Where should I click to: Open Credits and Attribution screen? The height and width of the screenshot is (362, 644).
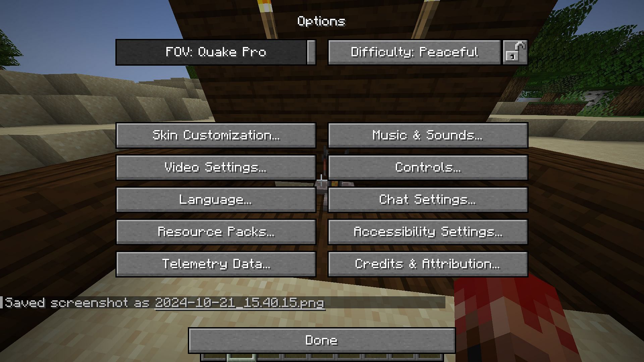pyautogui.click(x=427, y=263)
